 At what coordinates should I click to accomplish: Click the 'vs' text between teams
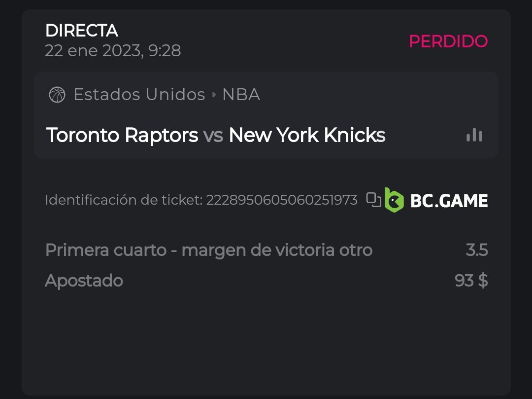pyautogui.click(x=213, y=135)
